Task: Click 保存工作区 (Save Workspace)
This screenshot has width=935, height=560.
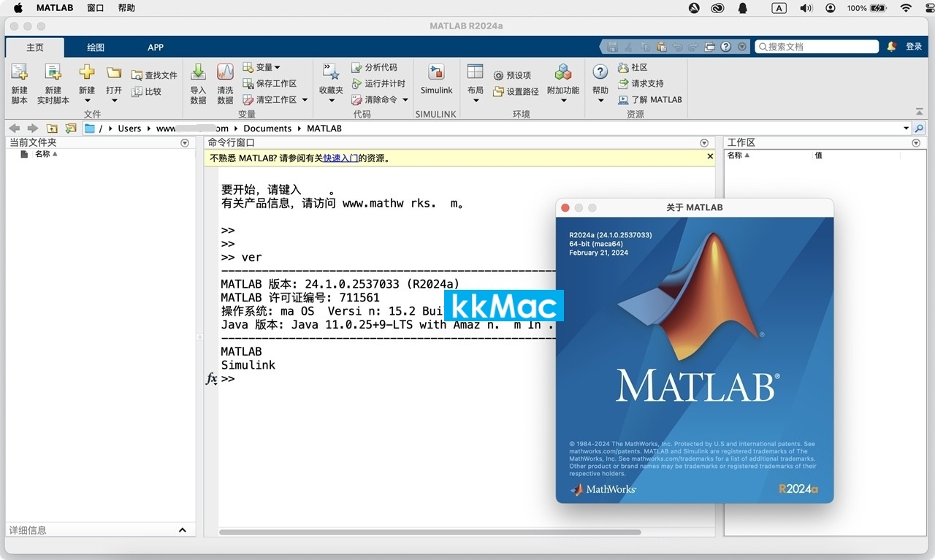Action: click(x=270, y=83)
